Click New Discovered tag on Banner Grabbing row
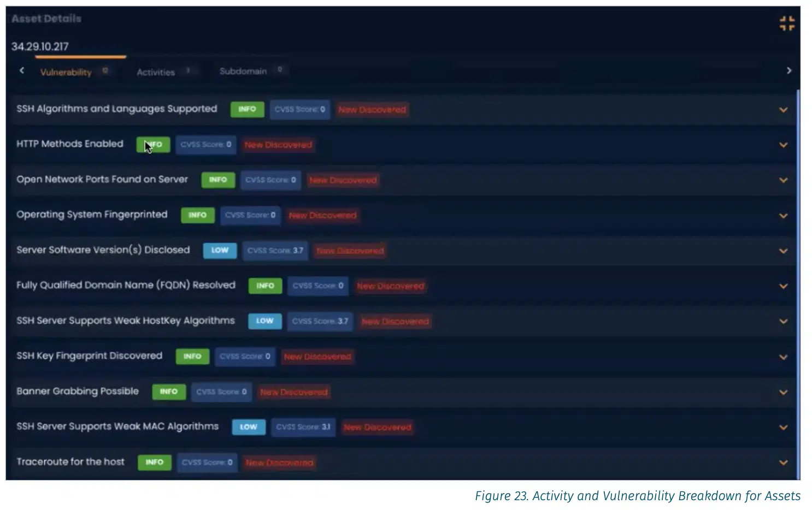This screenshot has width=812, height=510. click(294, 392)
